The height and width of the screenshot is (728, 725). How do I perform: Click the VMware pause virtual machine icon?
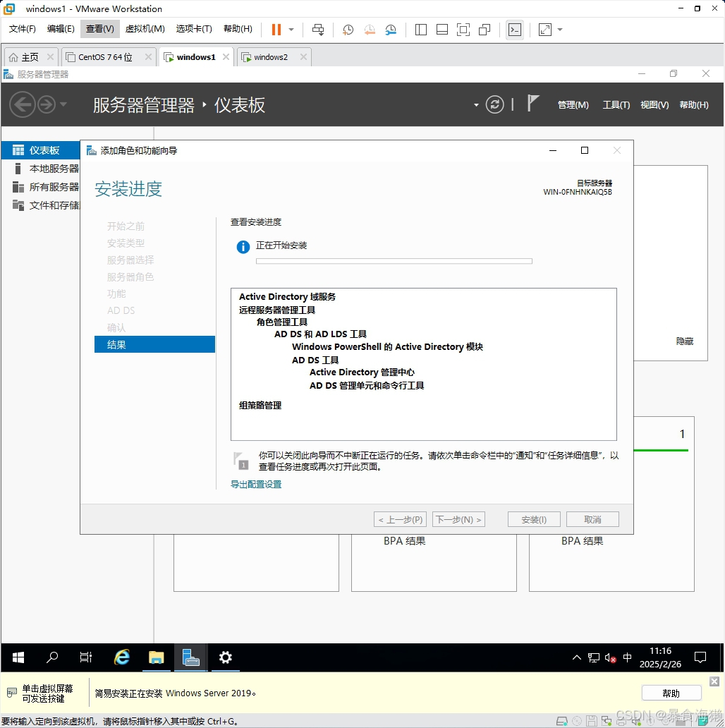(x=276, y=29)
